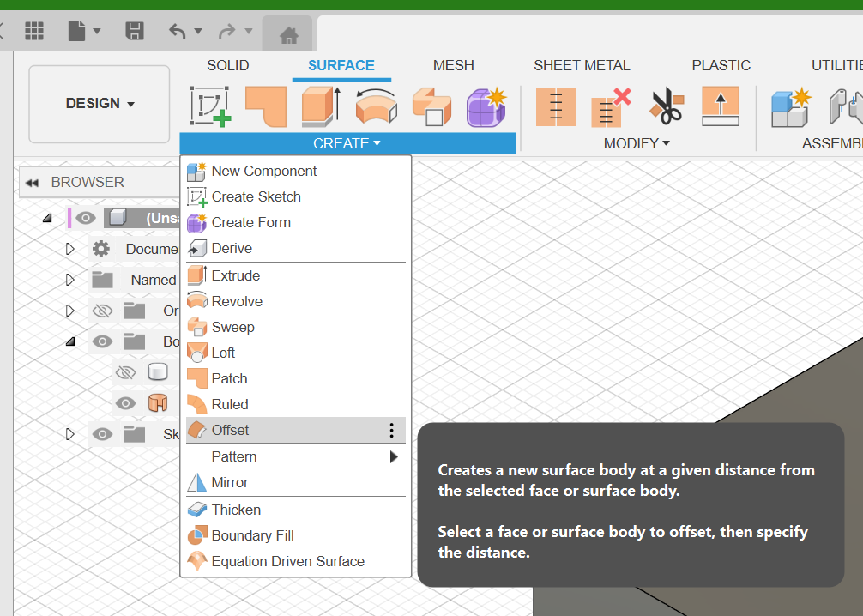
Task: Click the Revolve toolbar icon
Action: (x=377, y=106)
